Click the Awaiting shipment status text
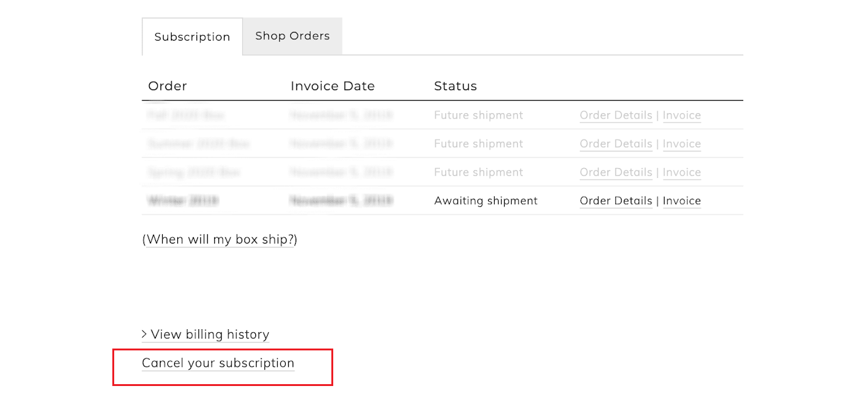This screenshot has height=401, width=868. 485,200
